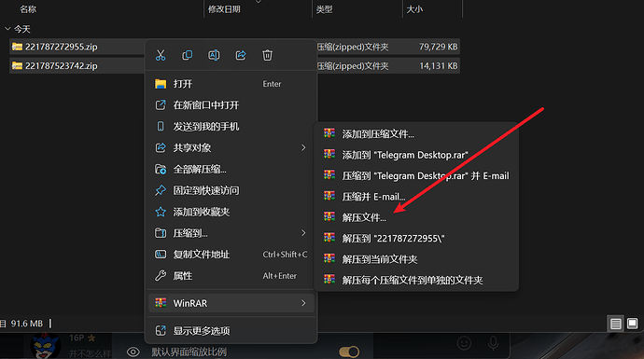Click the Delete trash icon

[267, 55]
